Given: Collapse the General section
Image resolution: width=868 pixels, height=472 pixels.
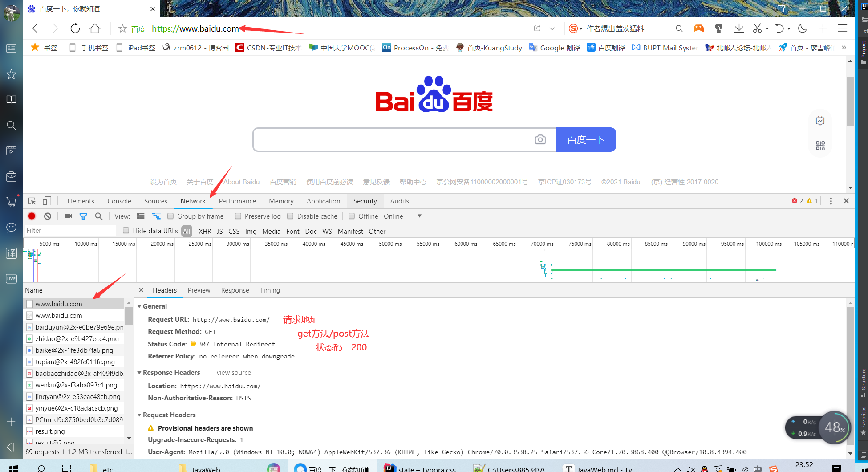Looking at the screenshot, I should (x=139, y=306).
